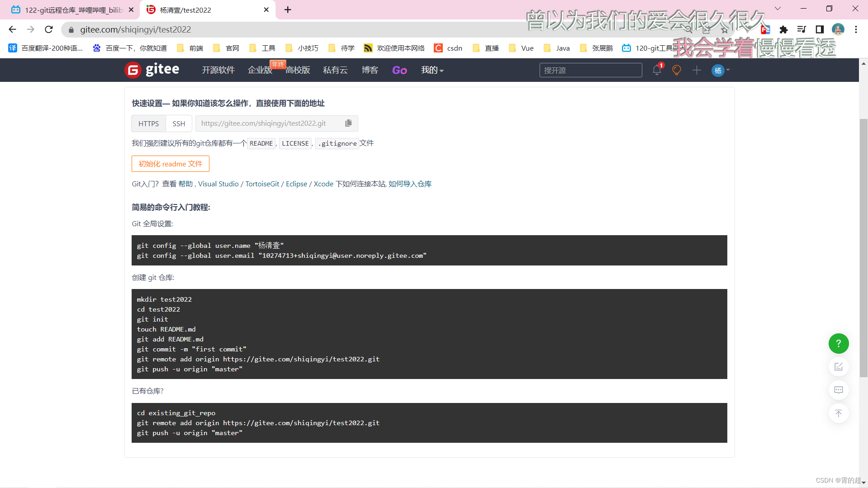Image resolution: width=868 pixels, height=488 pixels.
Task: Open the user avatar menu
Action: [721, 70]
